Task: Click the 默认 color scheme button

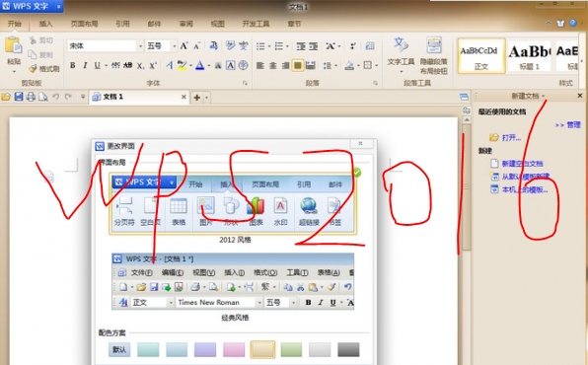Action: tap(119, 349)
